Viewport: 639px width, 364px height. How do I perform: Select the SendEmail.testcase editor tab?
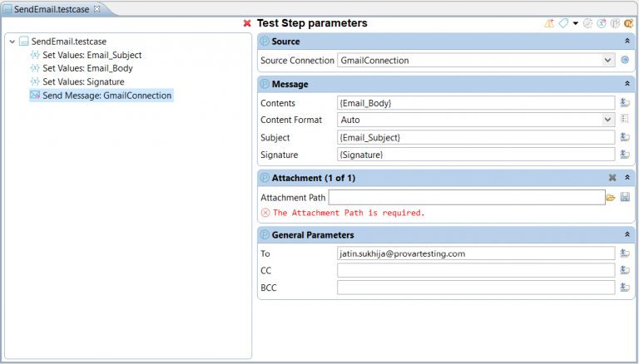pos(52,9)
